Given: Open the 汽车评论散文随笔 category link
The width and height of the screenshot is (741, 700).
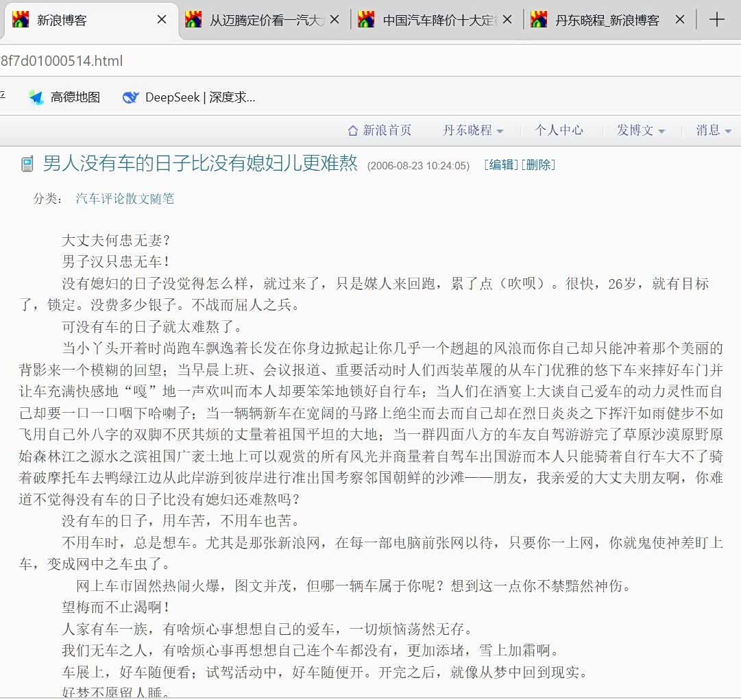Looking at the screenshot, I should pos(125,199).
